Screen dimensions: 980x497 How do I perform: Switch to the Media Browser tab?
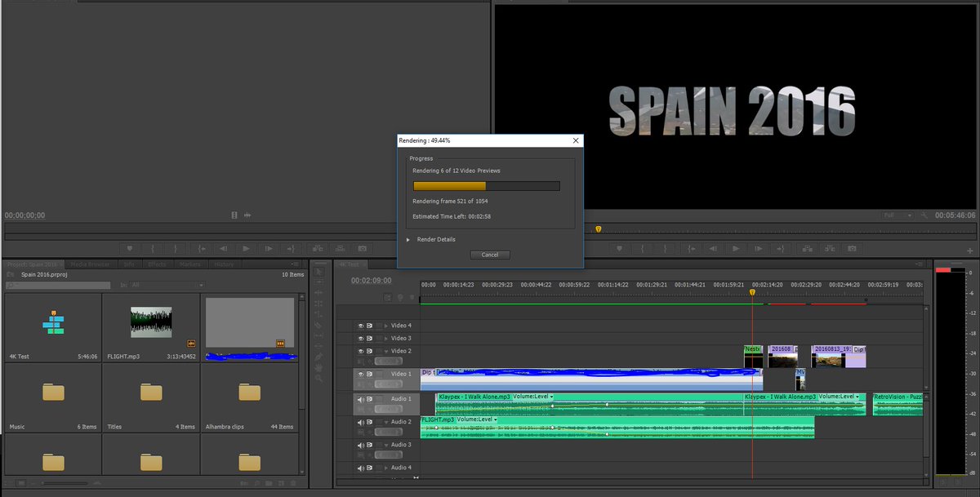89,264
